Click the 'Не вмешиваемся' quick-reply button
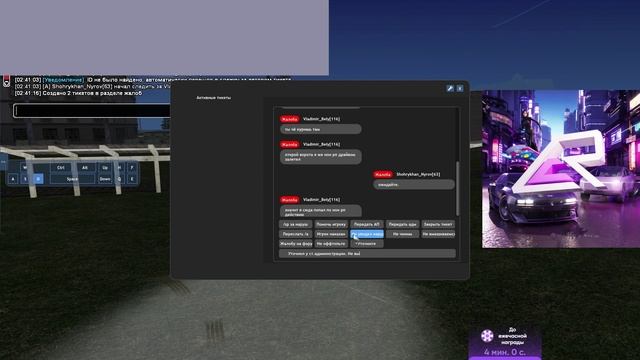 click(x=438, y=234)
